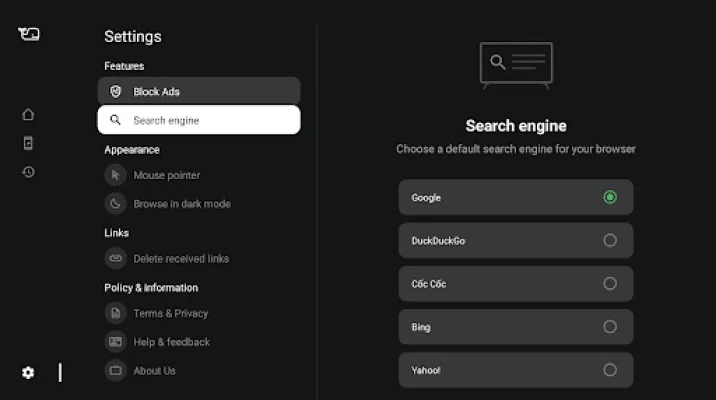Pick Bing as the default search engine

[610, 327]
